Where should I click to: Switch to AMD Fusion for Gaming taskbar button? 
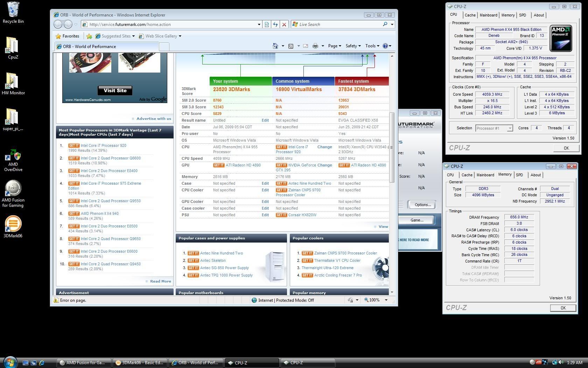[84, 363]
